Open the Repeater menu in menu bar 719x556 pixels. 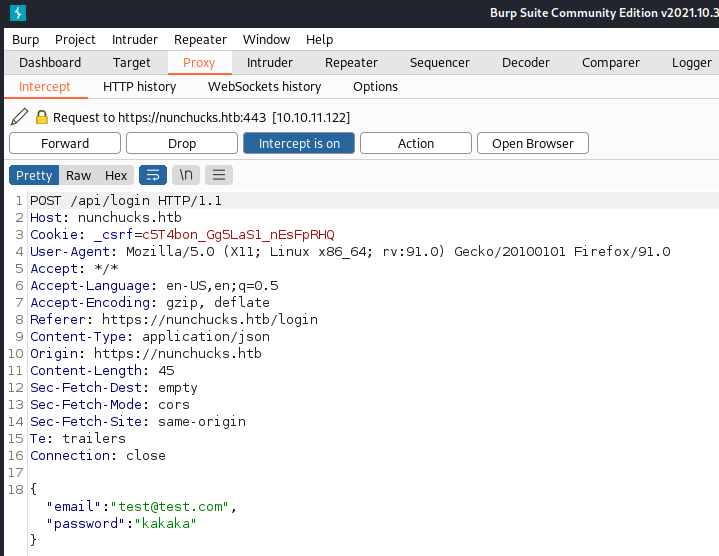(x=200, y=39)
